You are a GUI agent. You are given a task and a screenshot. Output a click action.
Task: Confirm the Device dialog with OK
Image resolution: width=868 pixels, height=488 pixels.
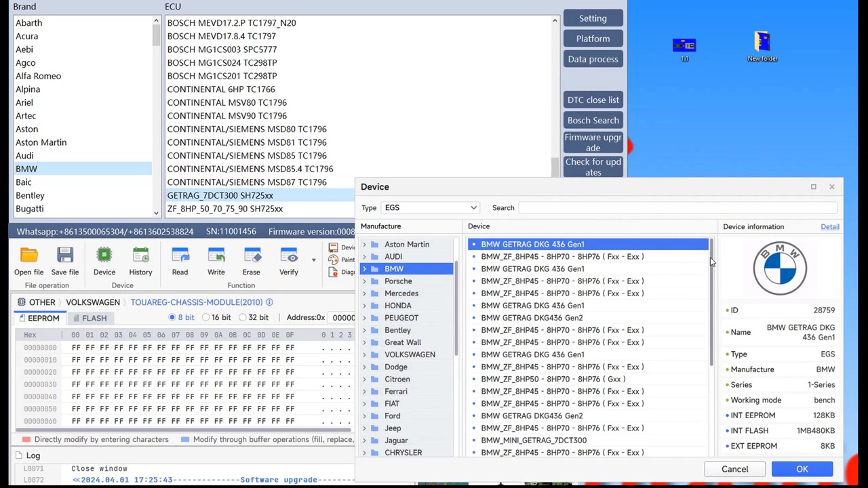(802, 469)
